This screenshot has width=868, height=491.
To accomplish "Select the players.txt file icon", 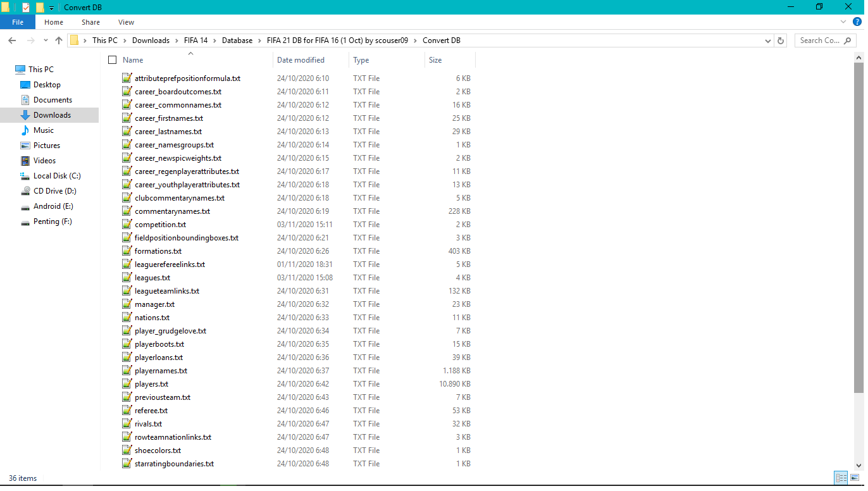I will [127, 384].
